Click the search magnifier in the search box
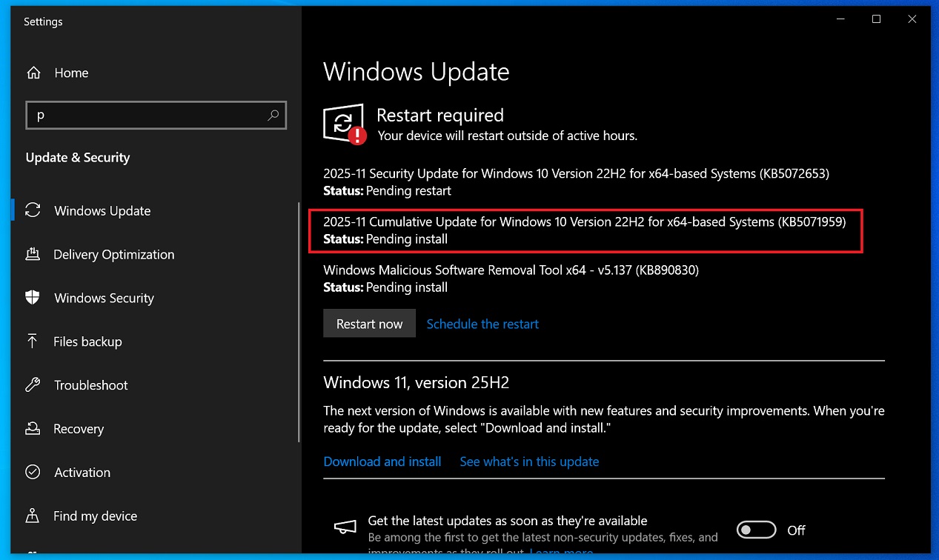The image size is (939, 560). [x=273, y=116]
